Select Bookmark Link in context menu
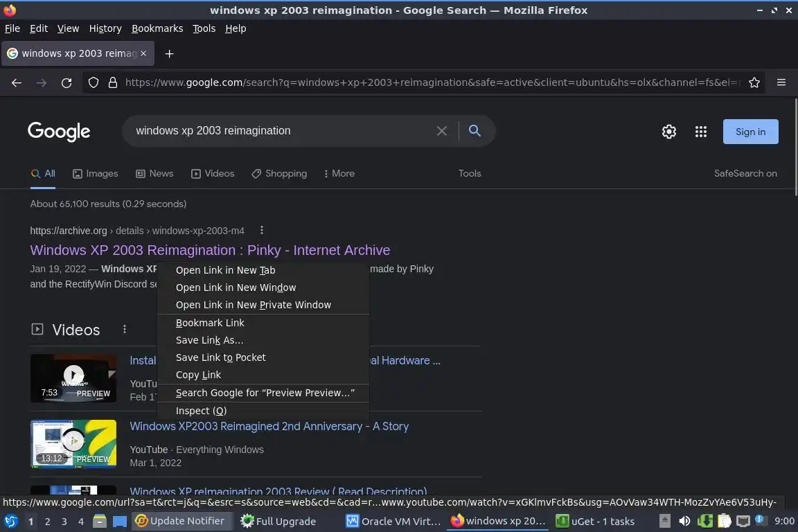Screen dimensions: 798x532 [x=263, y=323]
